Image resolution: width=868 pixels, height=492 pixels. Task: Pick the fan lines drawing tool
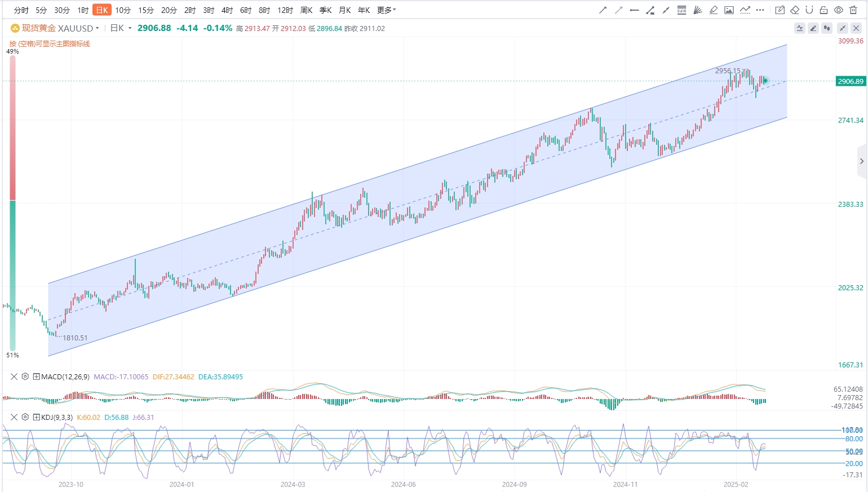(x=697, y=10)
